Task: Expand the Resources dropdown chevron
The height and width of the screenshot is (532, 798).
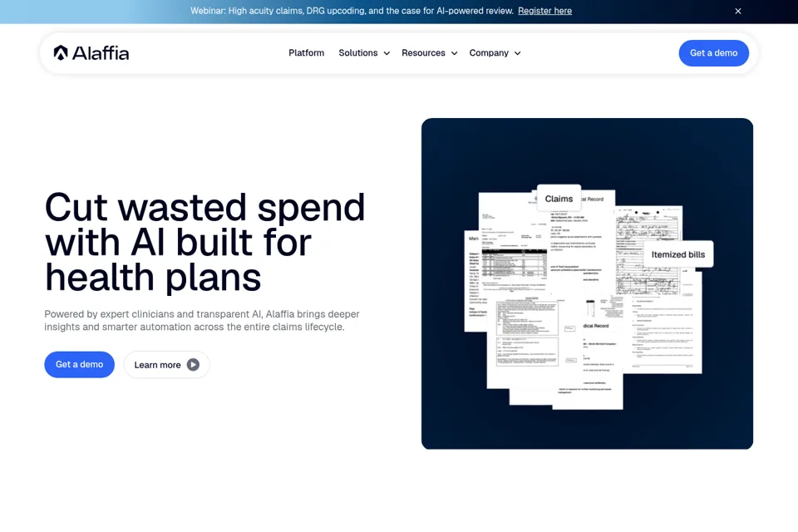Action: pyautogui.click(x=454, y=53)
